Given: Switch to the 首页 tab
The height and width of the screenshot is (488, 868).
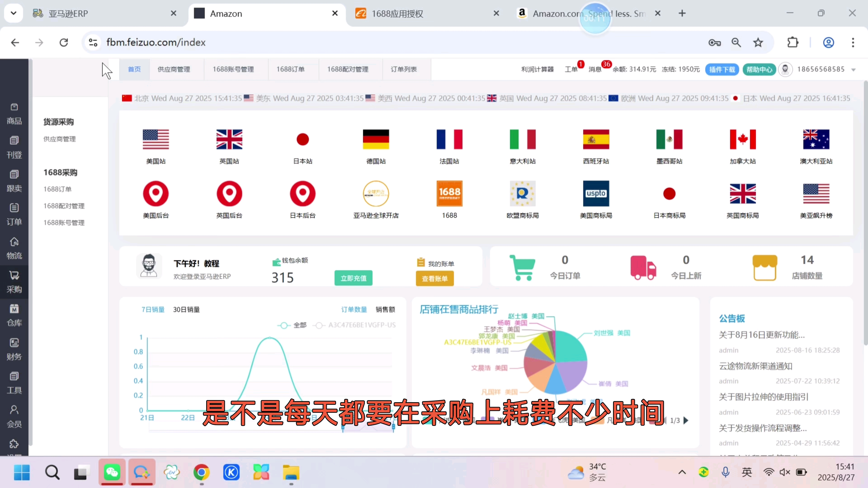Looking at the screenshot, I should coord(134,69).
